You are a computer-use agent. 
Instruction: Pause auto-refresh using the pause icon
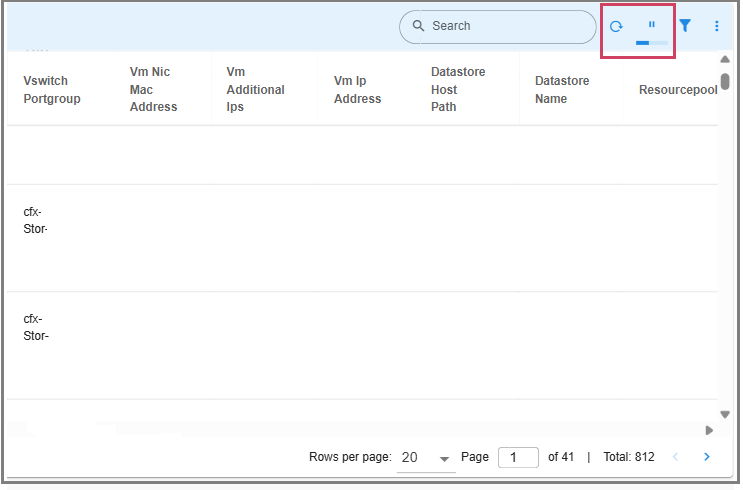(x=652, y=25)
